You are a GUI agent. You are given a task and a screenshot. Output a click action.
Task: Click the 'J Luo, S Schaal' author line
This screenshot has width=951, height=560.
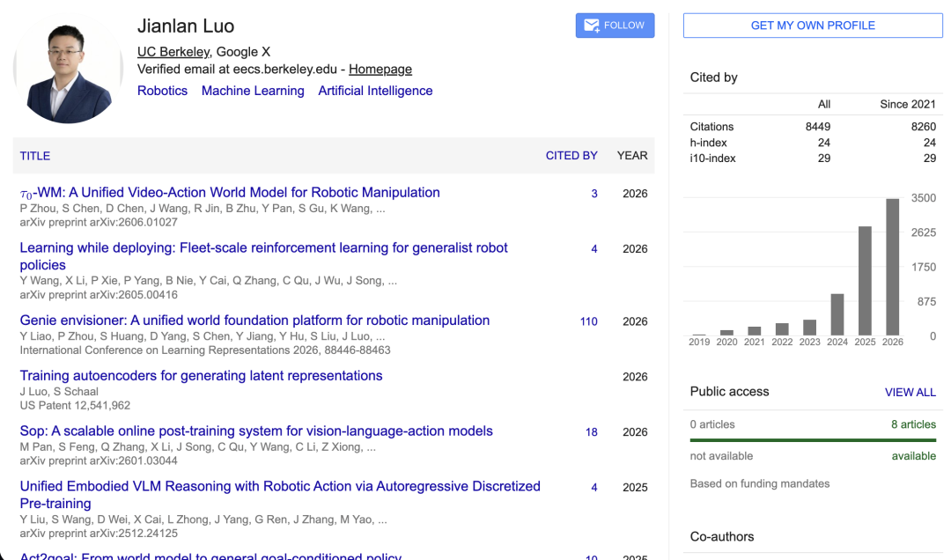pyautogui.click(x=59, y=391)
